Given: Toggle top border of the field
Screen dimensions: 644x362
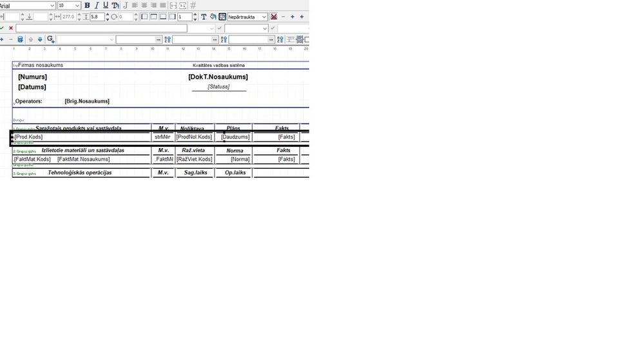Looking at the screenshot, I should coord(153,17).
